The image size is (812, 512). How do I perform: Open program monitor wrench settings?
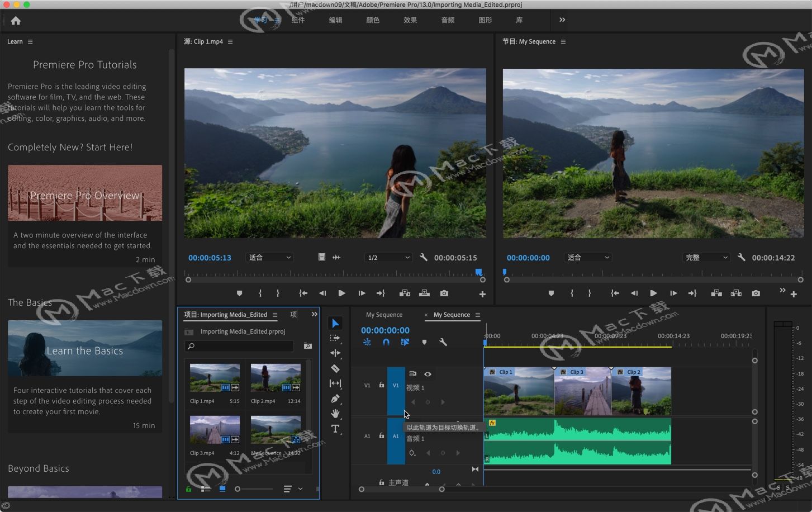point(741,258)
